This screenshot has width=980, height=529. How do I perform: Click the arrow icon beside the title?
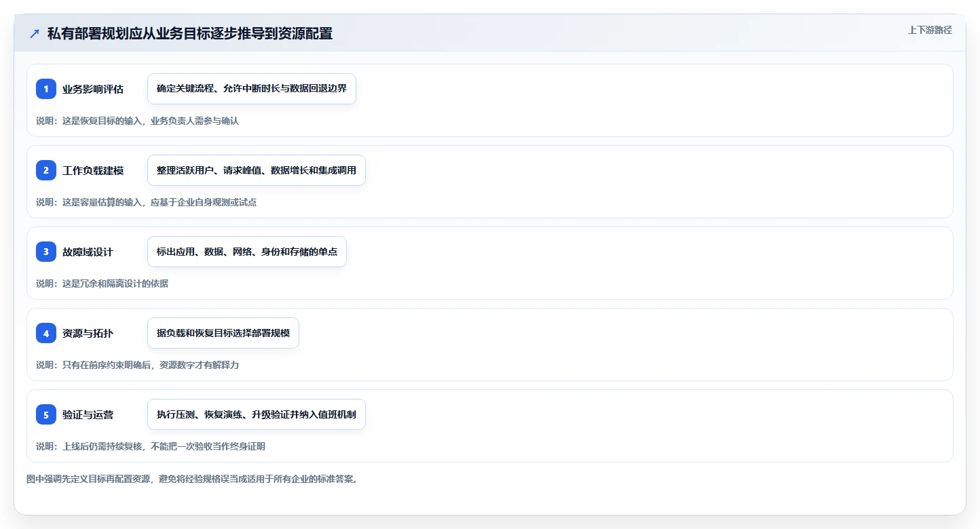(x=34, y=33)
